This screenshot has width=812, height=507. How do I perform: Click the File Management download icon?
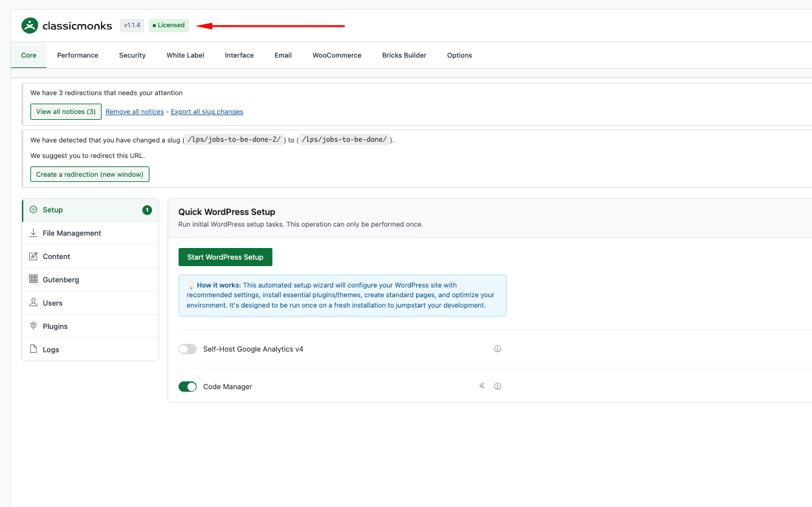[34, 233]
